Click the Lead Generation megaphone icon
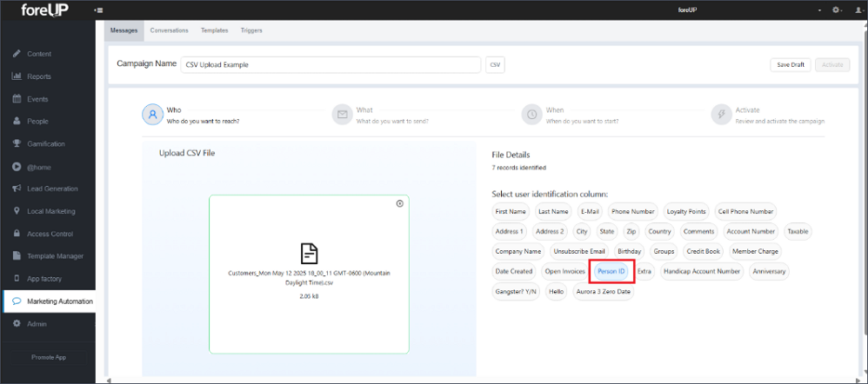 17,189
